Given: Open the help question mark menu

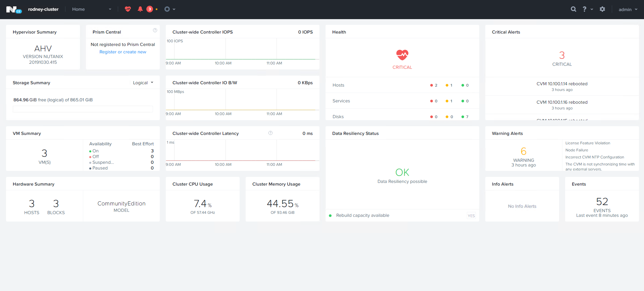Looking at the screenshot, I should coord(588,9).
